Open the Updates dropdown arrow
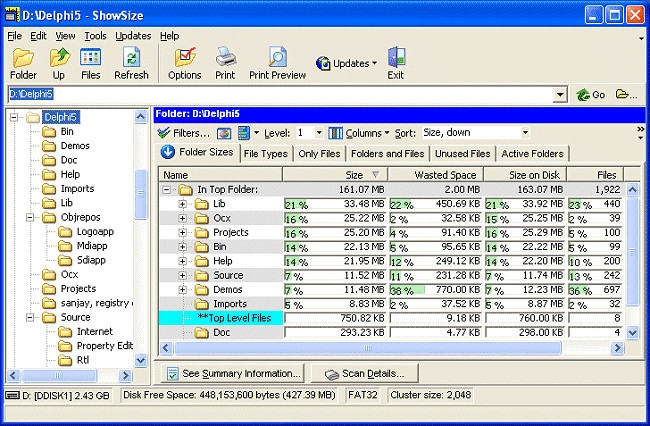The width and height of the screenshot is (650, 426). (x=374, y=63)
